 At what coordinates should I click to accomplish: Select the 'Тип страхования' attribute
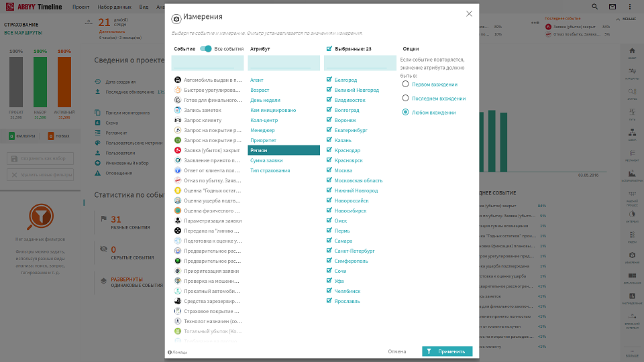point(270,170)
